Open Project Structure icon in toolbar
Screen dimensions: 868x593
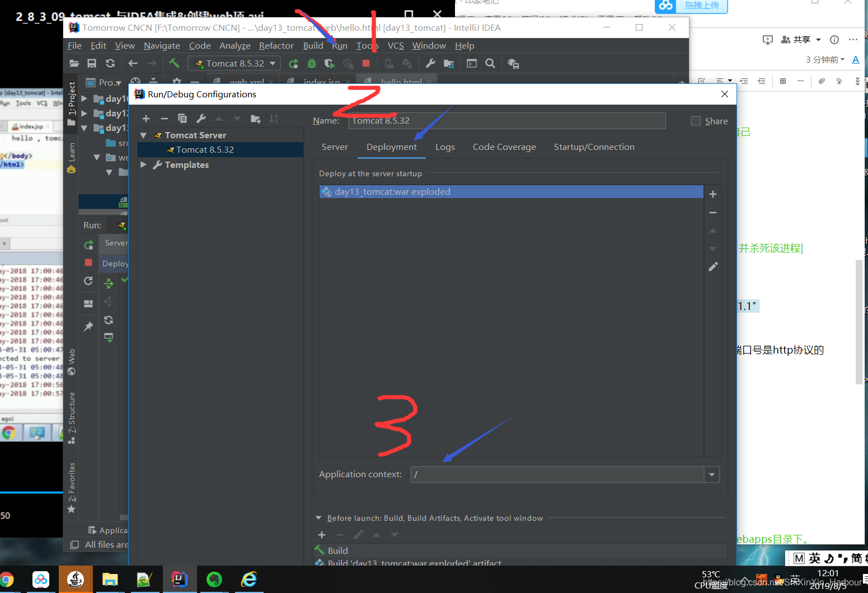point(449,63)
